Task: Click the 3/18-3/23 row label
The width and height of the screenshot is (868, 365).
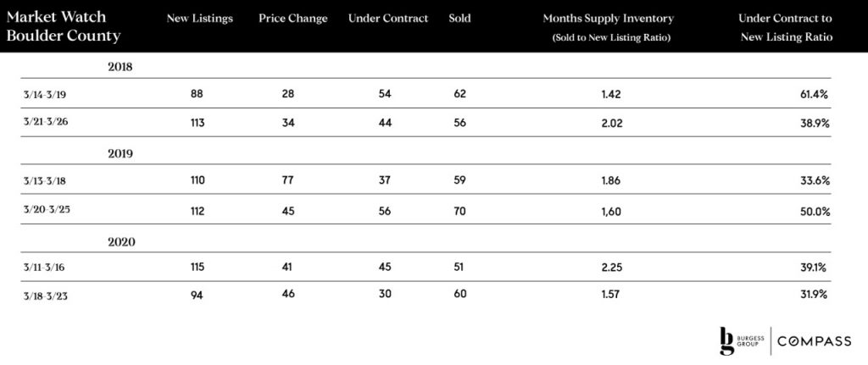Action: (x=46, y=296)
